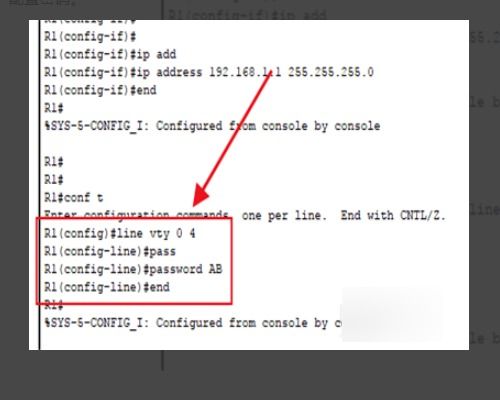The width and height of the screenshot is (500, 400).
Task: Click the 'password AB' command text
Action: click(185, 269)
